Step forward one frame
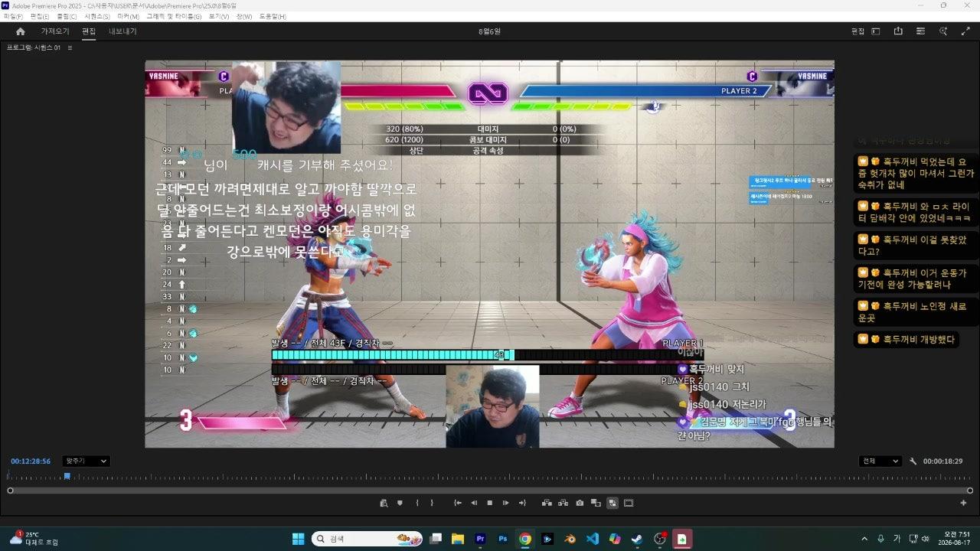This screenshot has width=980, height=551. [x=505, y=503]
